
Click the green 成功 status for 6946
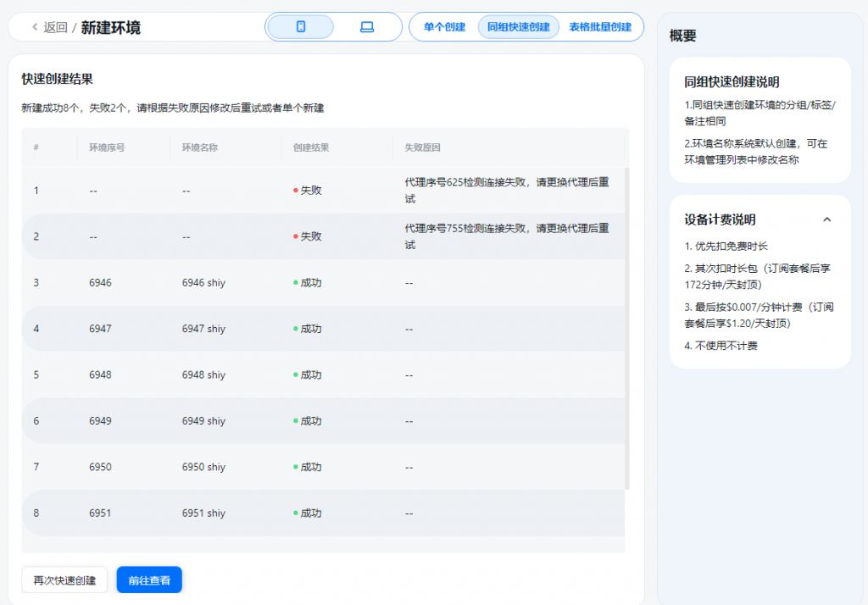pyautogui.click(x=307, y=283)
